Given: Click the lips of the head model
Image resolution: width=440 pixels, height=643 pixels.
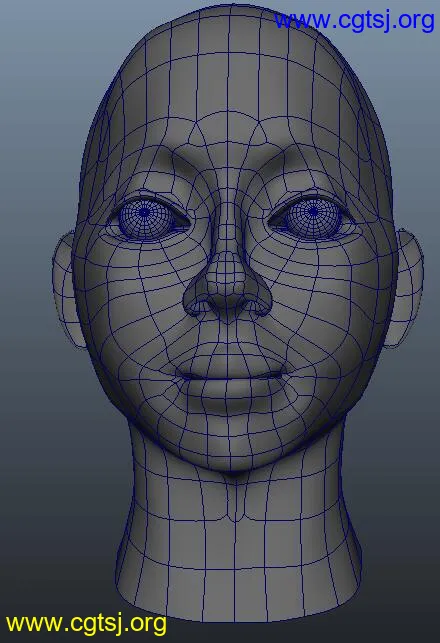Looking at the screenshot, I should (x=232, y=377).
